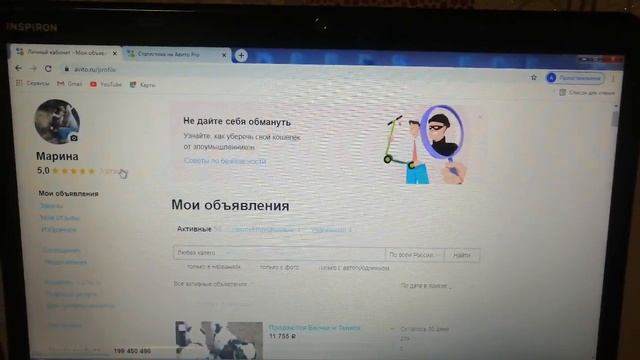The height and width of the screenshot is (360, 640).
Task: Open Мои объявления in the left sidebar
Action: point(68,193)
